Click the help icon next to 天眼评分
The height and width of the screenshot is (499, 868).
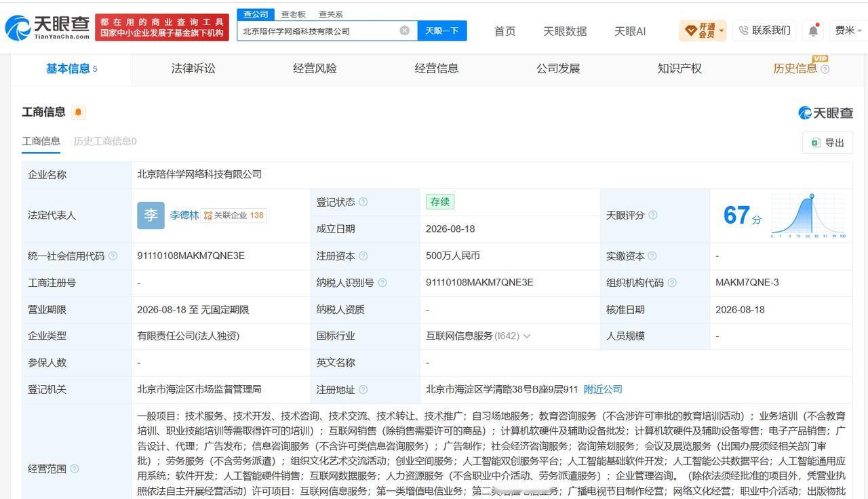tap(652, 215)
